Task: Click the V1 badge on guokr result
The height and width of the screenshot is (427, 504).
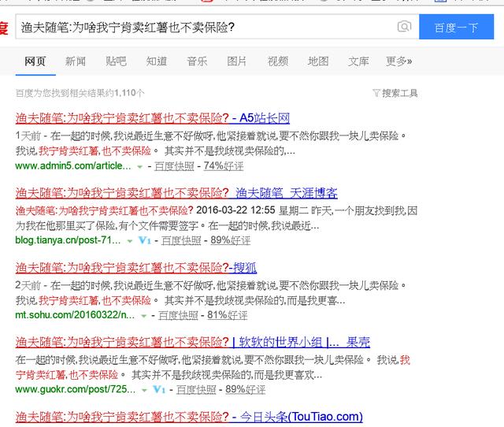Action: (x=159, y=389)
